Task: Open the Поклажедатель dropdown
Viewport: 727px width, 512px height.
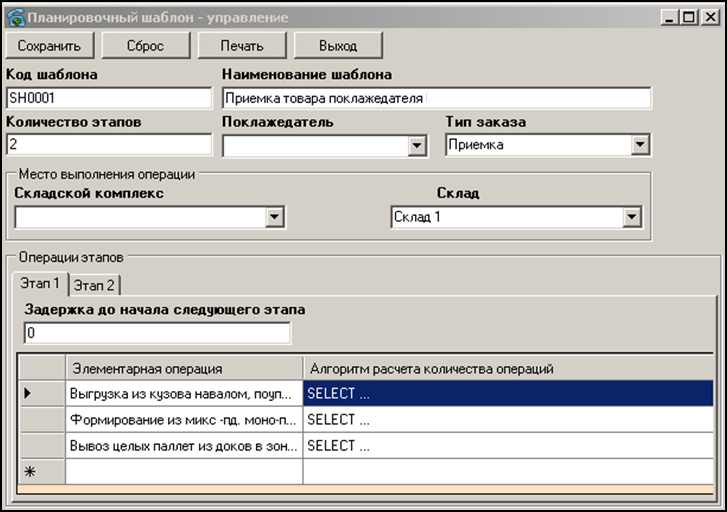Action: click(418, 146)
